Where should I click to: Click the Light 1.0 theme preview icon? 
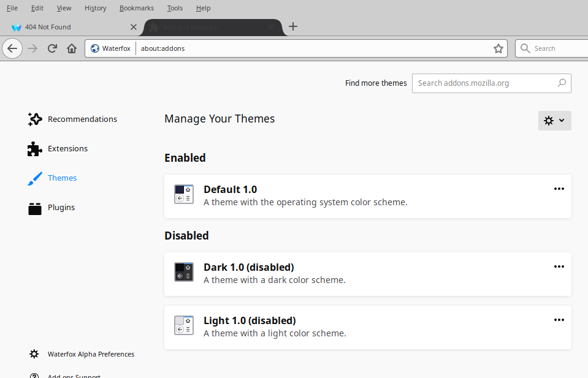pos(184,325)
